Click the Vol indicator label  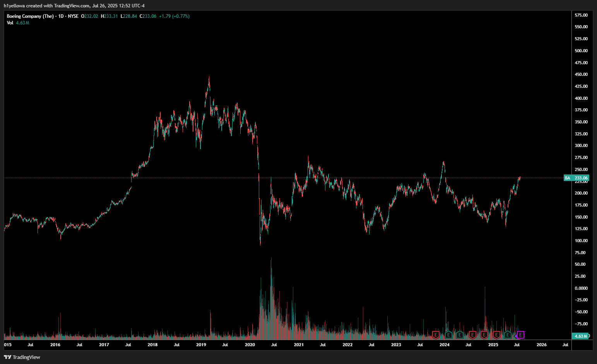pos(10,23)
